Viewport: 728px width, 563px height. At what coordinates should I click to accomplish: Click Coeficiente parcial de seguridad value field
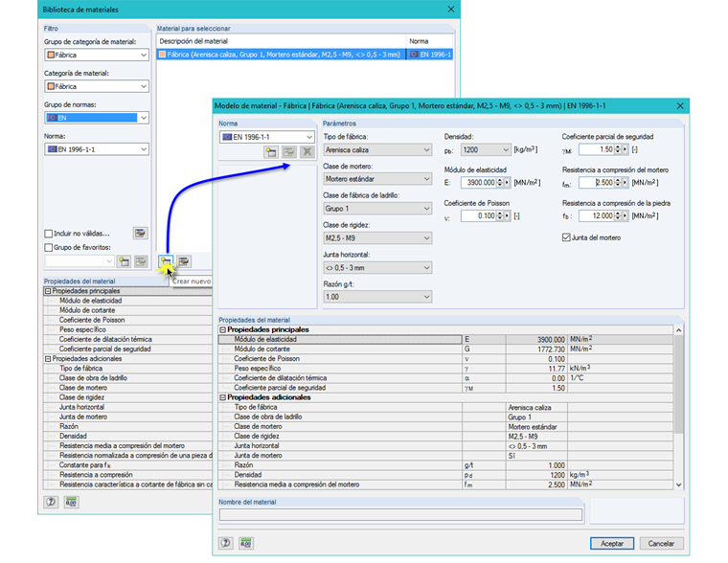[x=597, y=149]
